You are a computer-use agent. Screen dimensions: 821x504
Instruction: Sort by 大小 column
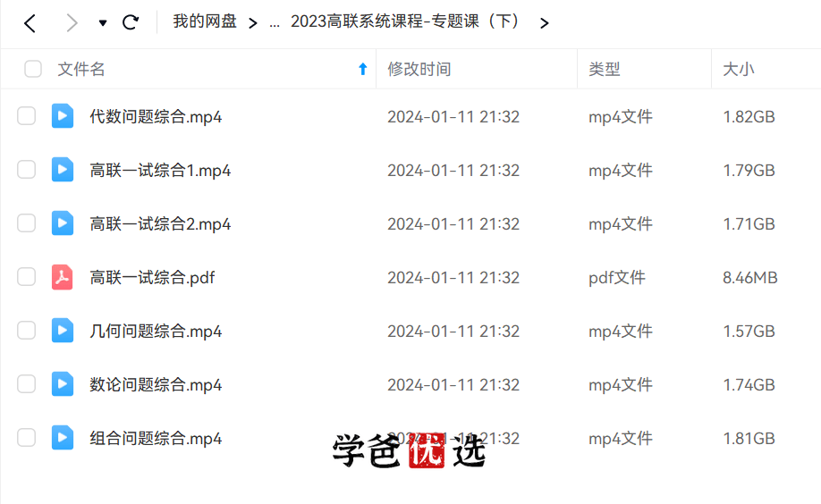point(738,69)
